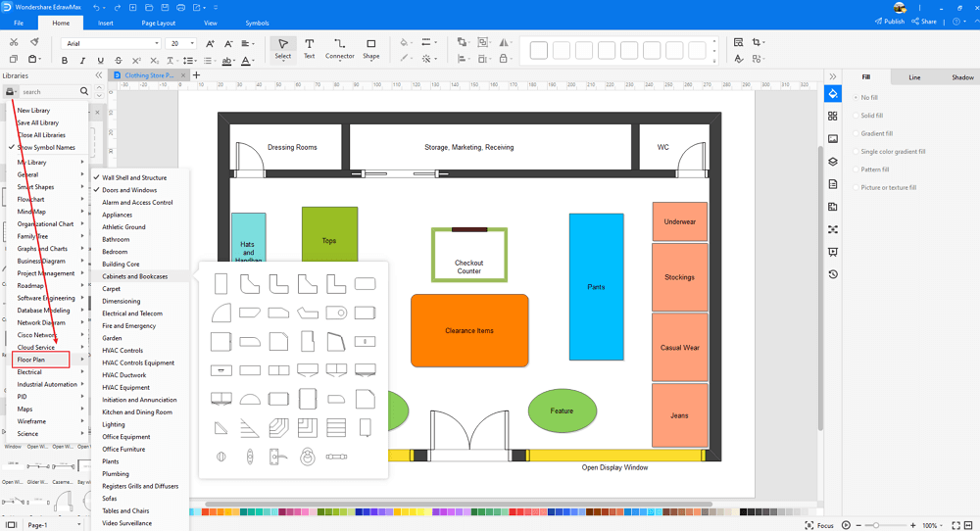Click the search magnifier in Libraries
Image resolution: width=980 pixels, height=531 pixels.
pos(83,91)
